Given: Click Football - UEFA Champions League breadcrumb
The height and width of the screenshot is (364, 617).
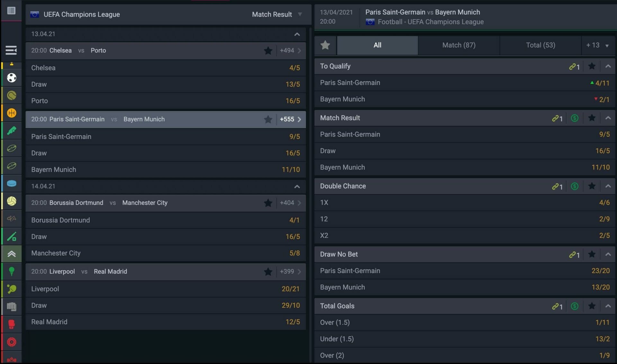Looking at the screenshot, I should 431,22.
